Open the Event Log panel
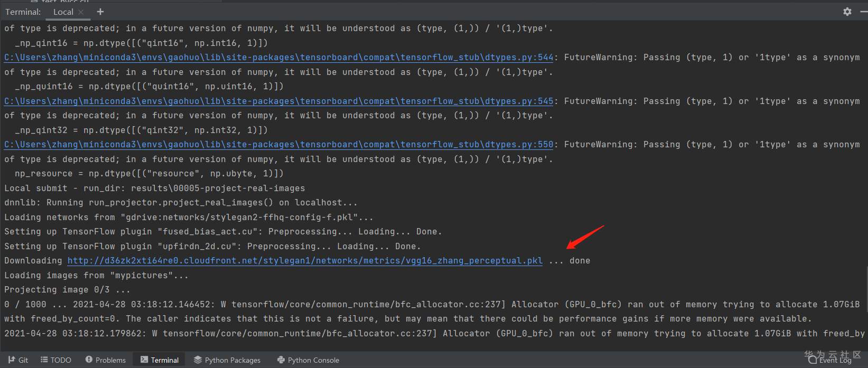The height and width of the screenshot is (368, 868). click(830, 360)
